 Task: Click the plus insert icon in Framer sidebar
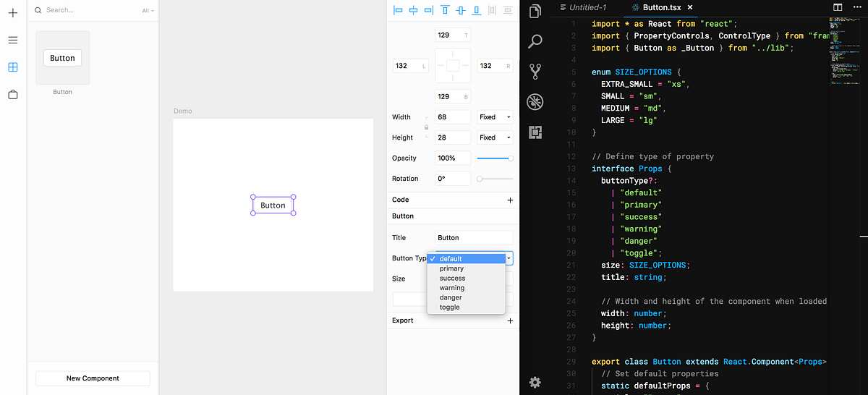[x=12, y=12]
